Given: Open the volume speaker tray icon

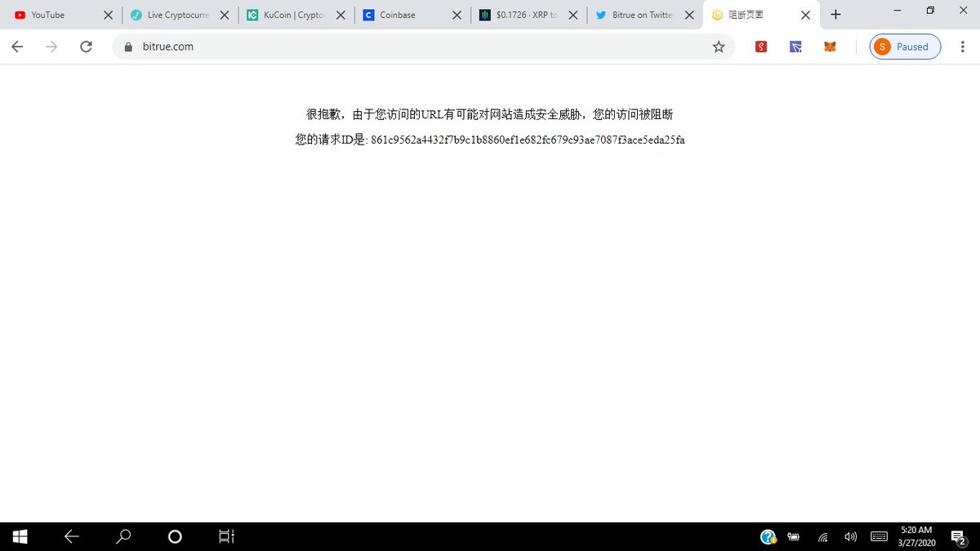Looking at the screenshot, I should pyautogui.click(x=850, y=536).
